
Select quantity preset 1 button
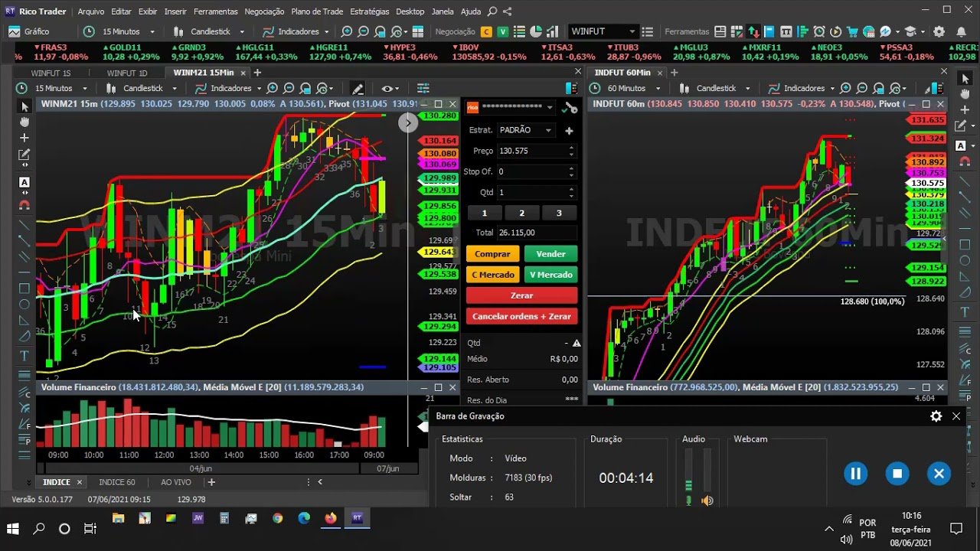coord(485,213)
